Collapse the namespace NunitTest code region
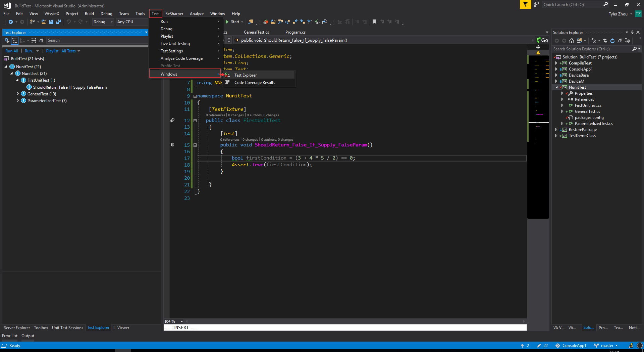This screenshot has width=644, height=352. click(x=195, y=96)
